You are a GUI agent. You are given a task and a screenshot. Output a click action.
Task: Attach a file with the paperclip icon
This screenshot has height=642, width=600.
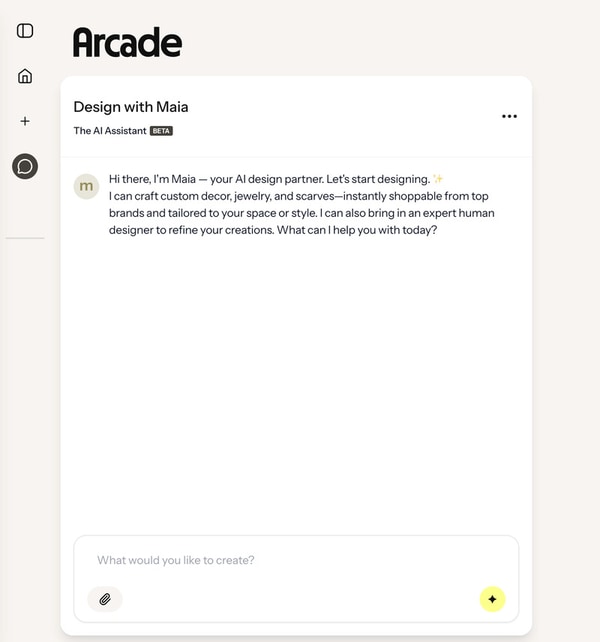coord(105,599)
